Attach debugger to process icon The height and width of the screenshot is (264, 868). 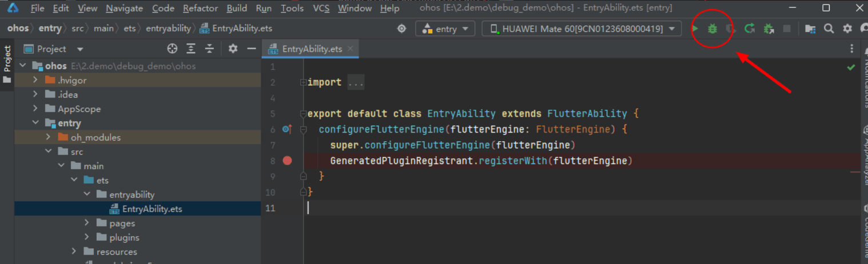click(769, 29)
